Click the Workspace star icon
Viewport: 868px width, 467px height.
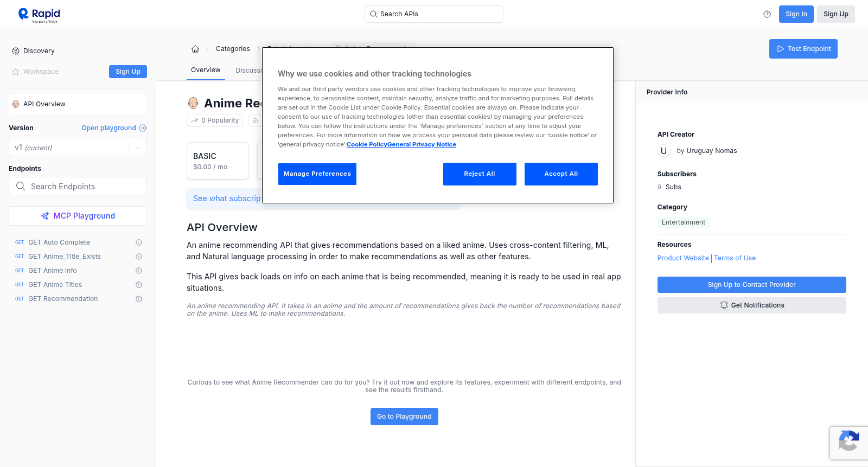pyautogui.click(x=16, y=72)
